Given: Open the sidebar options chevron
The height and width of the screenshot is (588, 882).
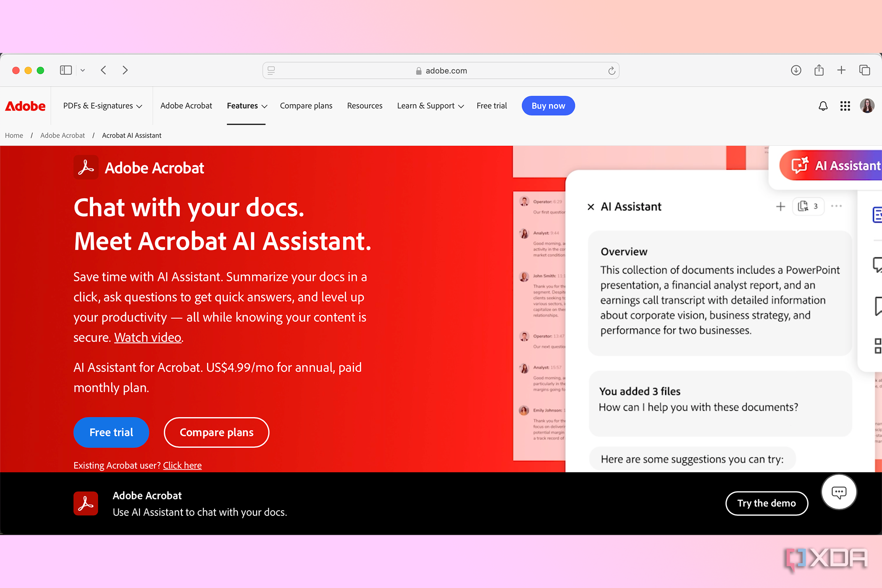Looking at the screenshot, I should click(x=83, y=71).
